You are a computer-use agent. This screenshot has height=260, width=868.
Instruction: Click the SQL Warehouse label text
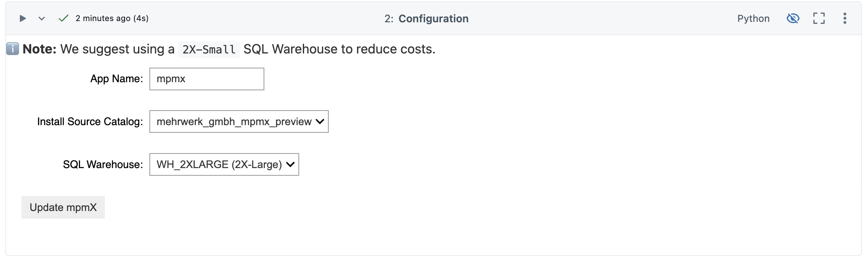(x=103, y=164)
